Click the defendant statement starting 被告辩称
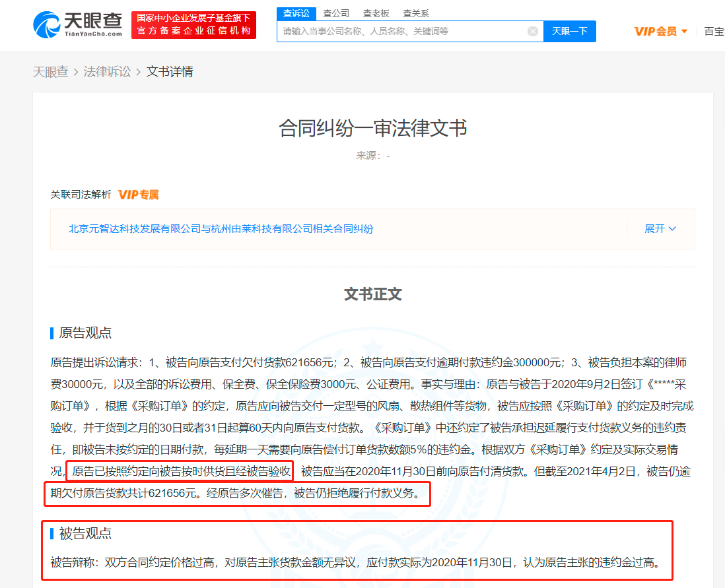 point(355,562)
